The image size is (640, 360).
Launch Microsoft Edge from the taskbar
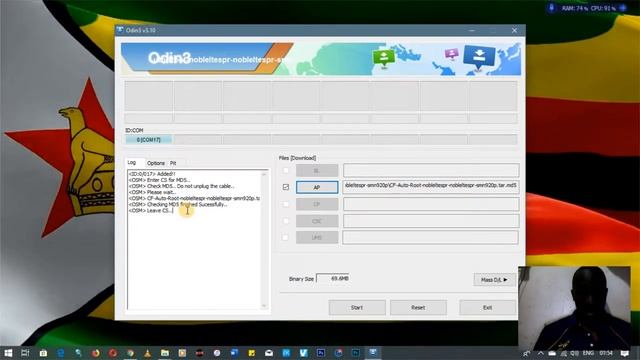(x=61, y=353)
